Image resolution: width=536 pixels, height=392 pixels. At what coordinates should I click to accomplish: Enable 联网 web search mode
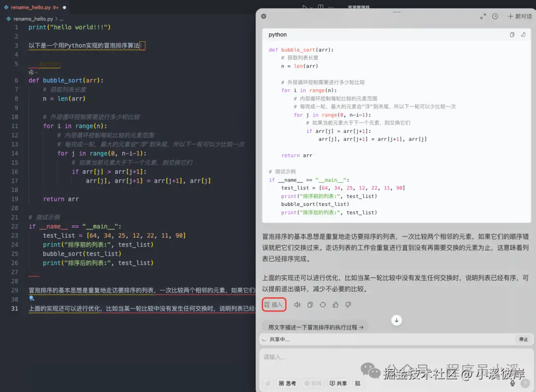tap(313, 383)
